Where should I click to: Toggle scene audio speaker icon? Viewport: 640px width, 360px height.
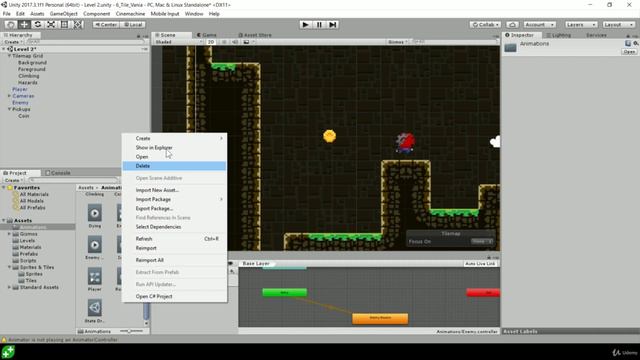[235, 42]
